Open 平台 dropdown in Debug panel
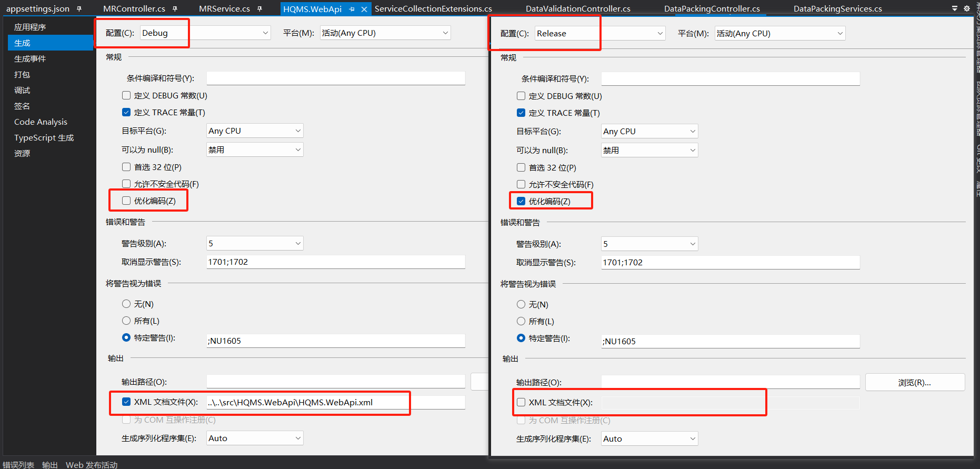Screen dimensions: 980x469 [x=385, y=33]
